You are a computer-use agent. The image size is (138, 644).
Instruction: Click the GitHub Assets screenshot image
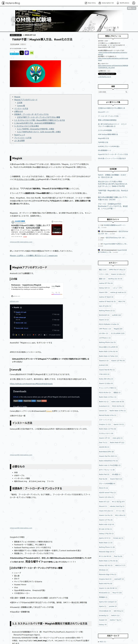pyautogui.click(x=36, y=321)
